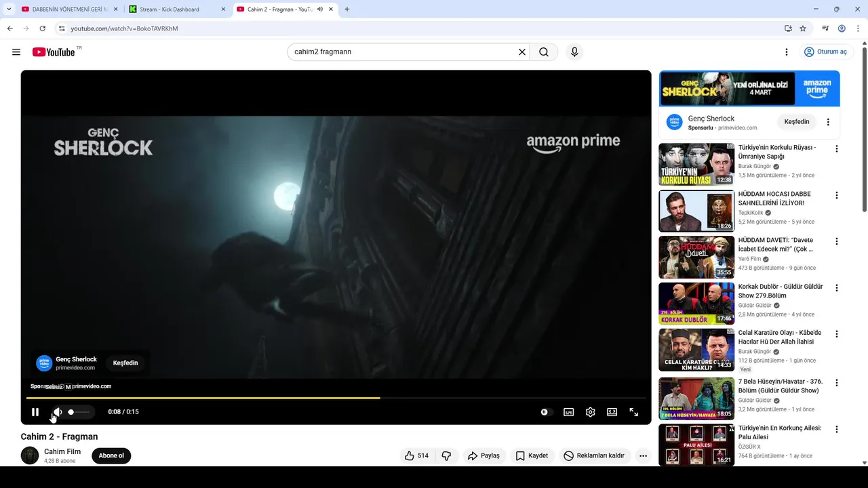Pause the video
868x488 pixels.
click(35, 412)
